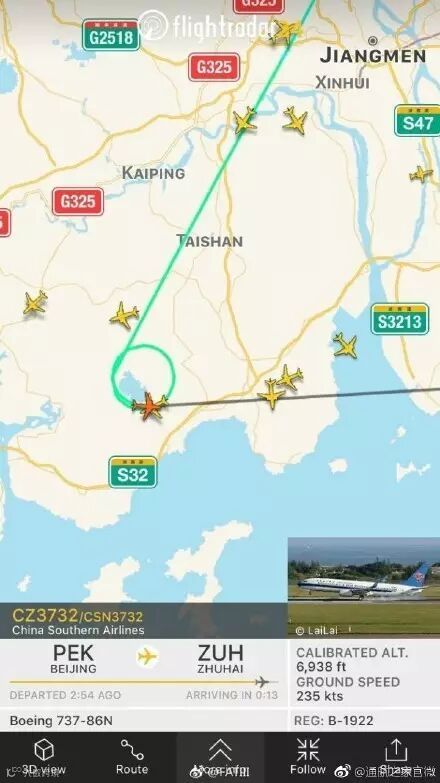Select yellow aircraft north of S3213 marker
Screen dimensions: 440x783
pyautogui.click(x=346, y=346)
